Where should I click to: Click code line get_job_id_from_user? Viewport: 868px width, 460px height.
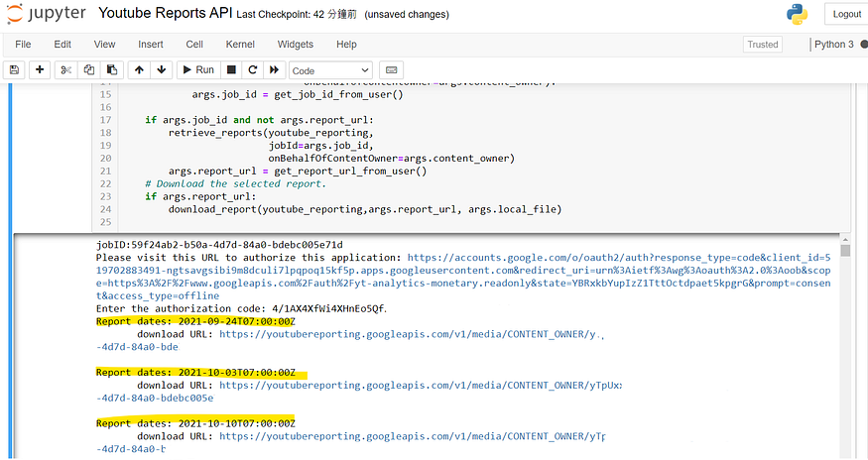(298, 94)
